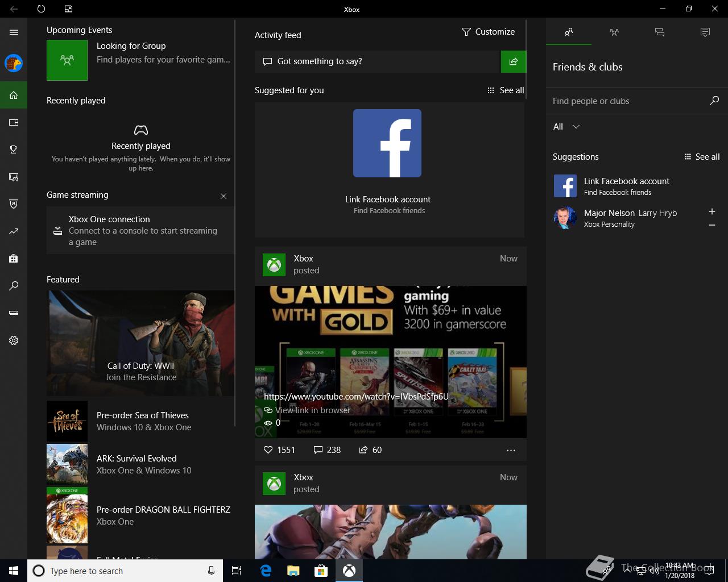This screenshot has width=728, height=582.
Task: Click taskbar microphone icon
Action: coord(211,571)
